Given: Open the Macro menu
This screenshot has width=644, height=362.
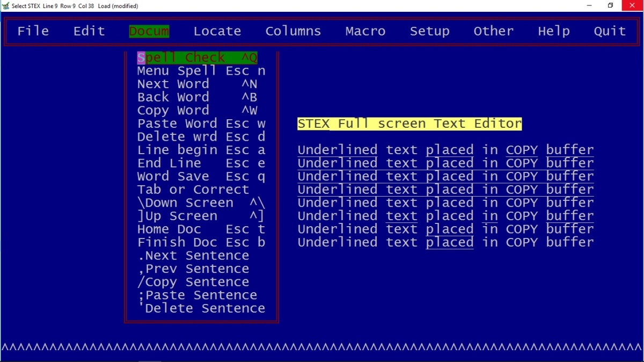Looking at the screenshot, I should (365, 31).
